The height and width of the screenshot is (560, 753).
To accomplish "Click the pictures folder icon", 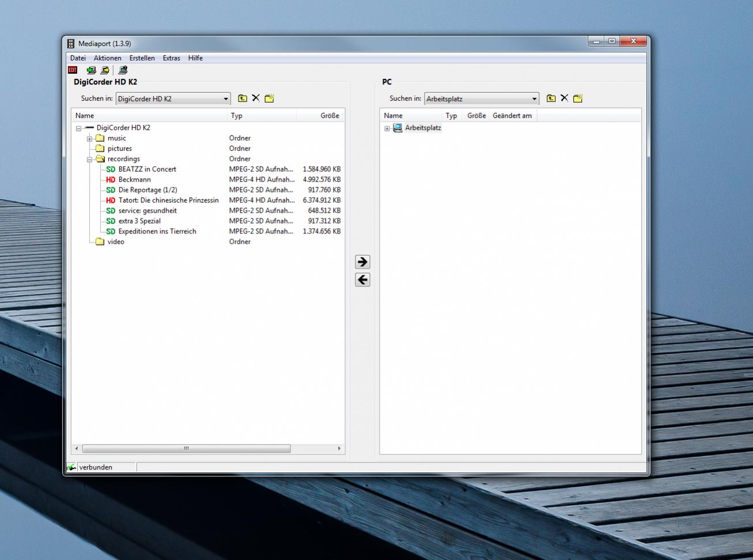I will pyautogui.click(x=100, y=149).
